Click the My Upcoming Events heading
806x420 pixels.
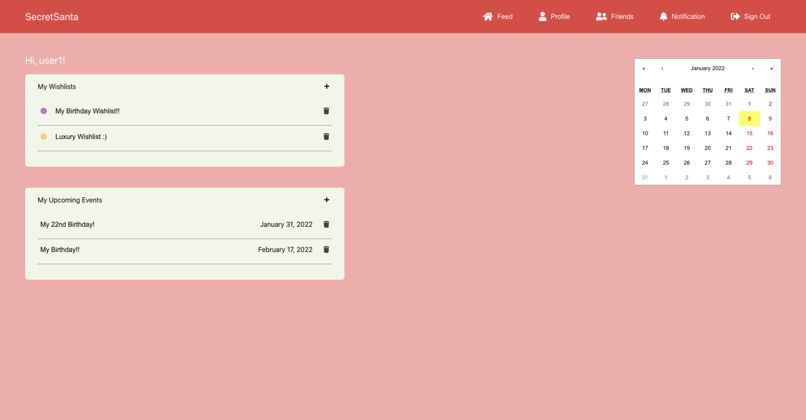pyautogui.click(x=70, y=200)
